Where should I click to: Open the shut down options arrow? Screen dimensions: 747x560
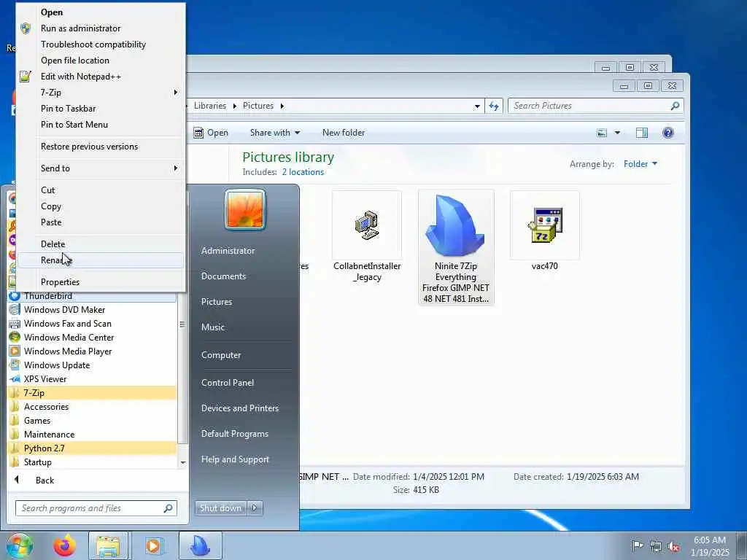tap(255, 508)
